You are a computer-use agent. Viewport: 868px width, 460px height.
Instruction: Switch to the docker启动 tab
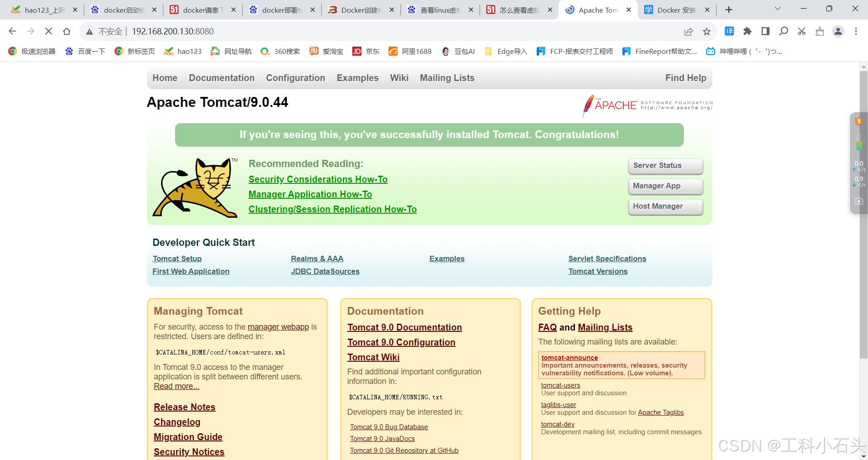123,10
